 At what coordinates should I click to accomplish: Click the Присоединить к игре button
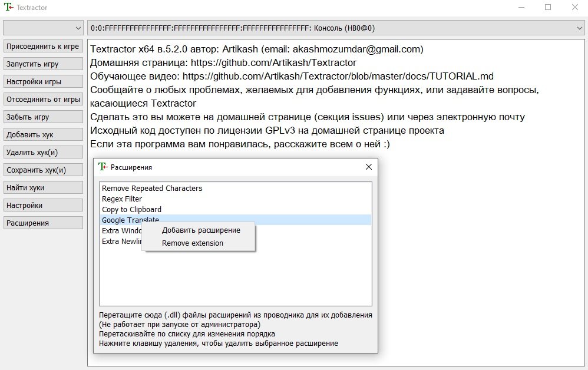pyautogui.click(x=43, y=46)
